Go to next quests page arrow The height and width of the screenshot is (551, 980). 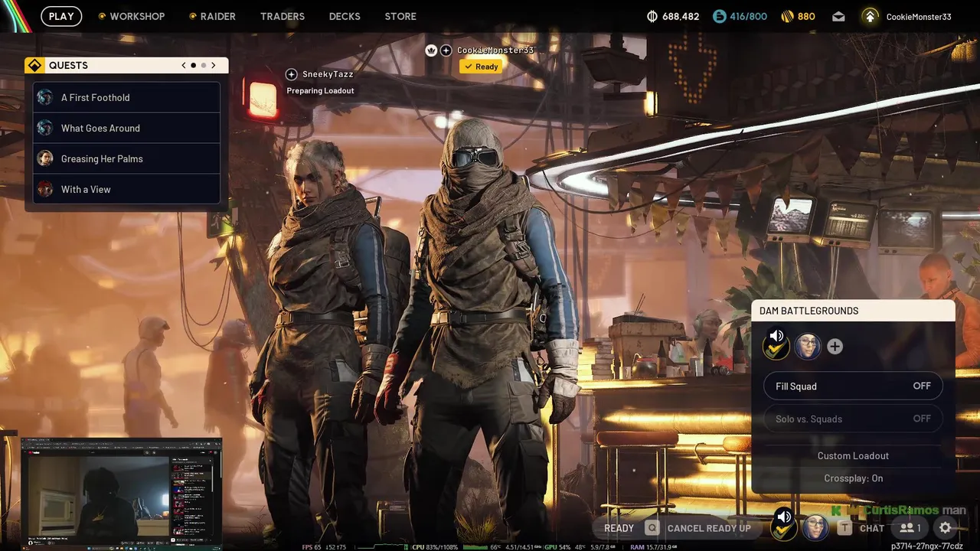tap(213, 66)
